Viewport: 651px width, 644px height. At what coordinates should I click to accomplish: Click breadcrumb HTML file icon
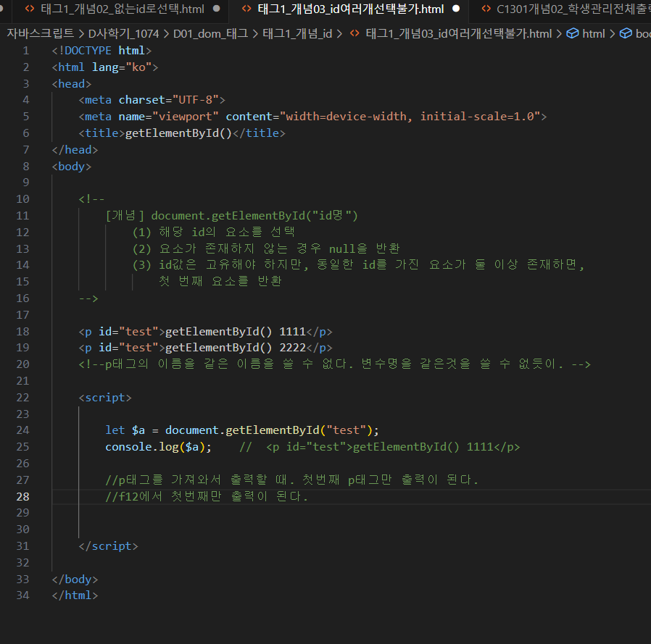354,33
